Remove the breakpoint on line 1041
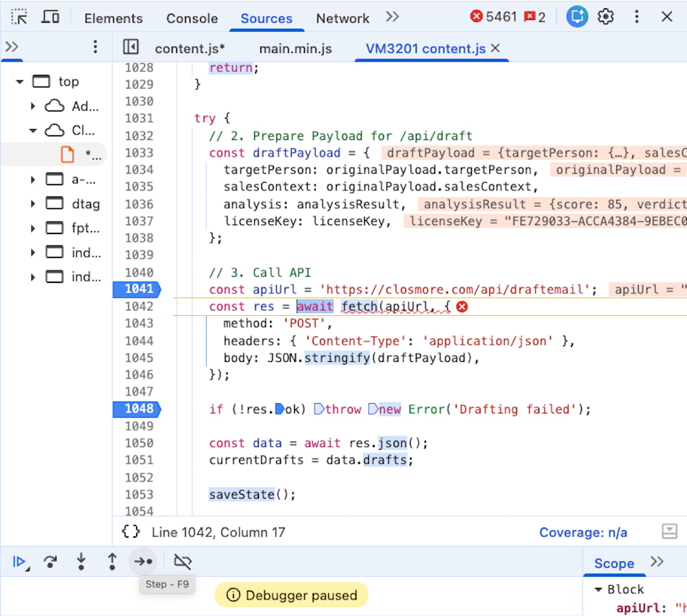The height and width of the screenshot is (616, 687). click(x=137, y=289)
